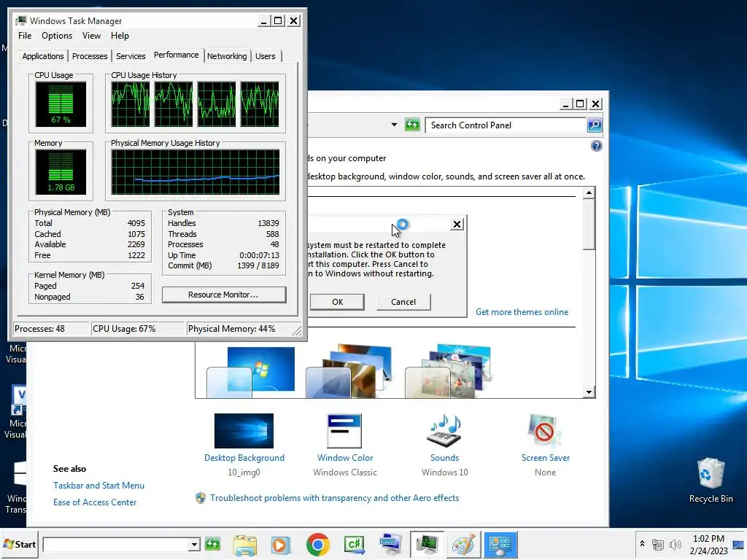Expand the taskbar address dropdown arrow
The width and height of the screenshot is (747, 560).
194,544
